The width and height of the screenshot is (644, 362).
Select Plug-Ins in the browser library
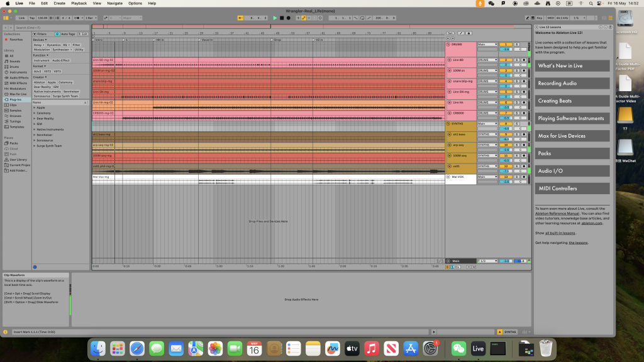click(15, 99)
